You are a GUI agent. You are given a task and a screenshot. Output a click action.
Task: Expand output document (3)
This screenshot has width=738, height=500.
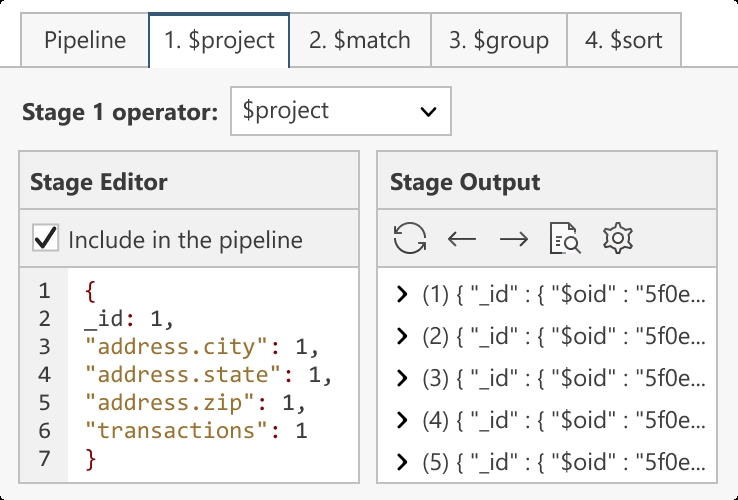click(x=401, y=378)
